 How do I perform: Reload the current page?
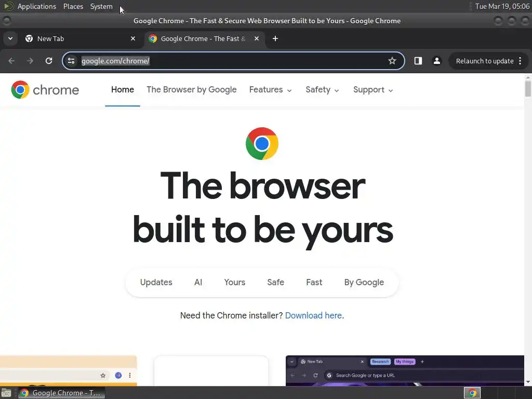(x=49, y=61)
